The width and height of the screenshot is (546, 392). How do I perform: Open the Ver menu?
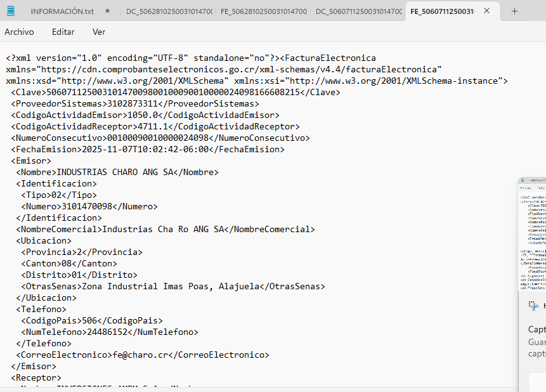click(x=99, y=32)
